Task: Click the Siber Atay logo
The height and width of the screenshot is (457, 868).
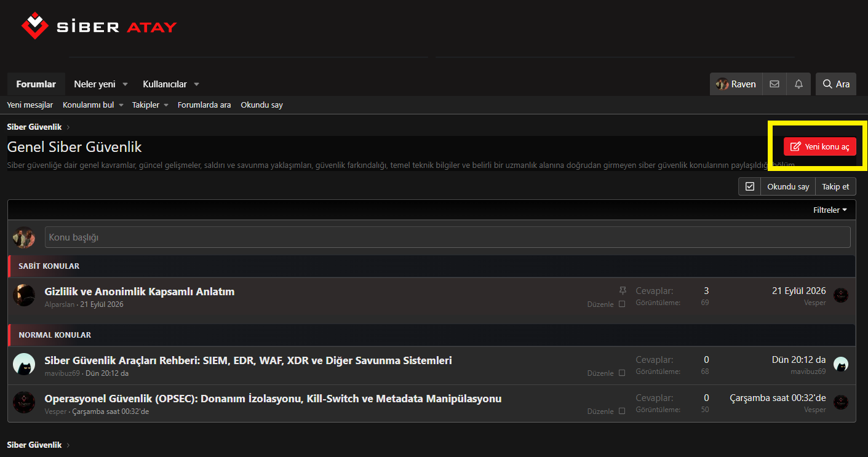Action: pos(99,26)
